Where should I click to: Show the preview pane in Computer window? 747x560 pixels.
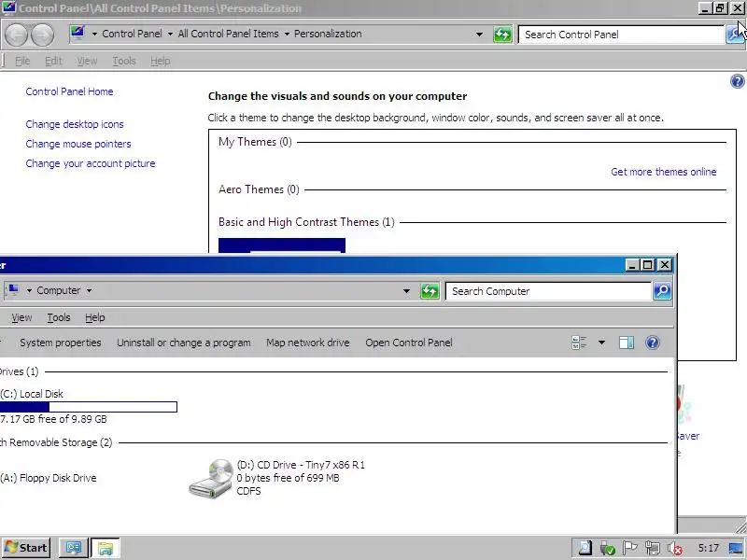[626, 343]
